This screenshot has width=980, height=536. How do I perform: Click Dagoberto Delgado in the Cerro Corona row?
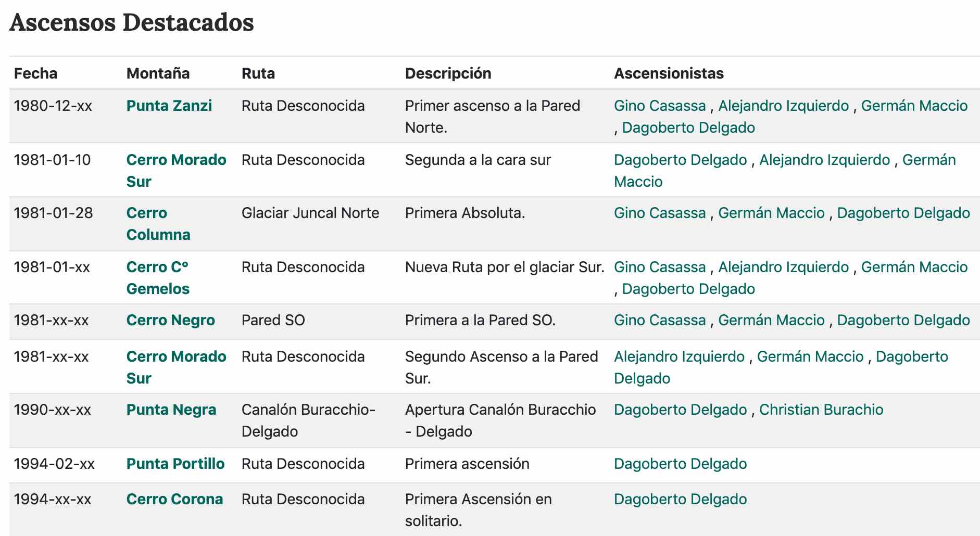(x=680, y=499)
